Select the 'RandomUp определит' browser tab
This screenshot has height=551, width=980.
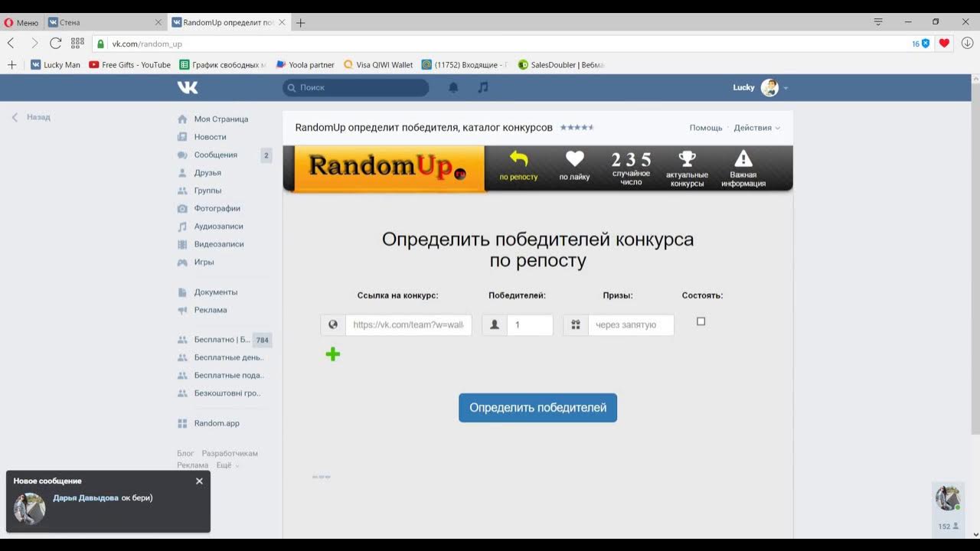228,23
